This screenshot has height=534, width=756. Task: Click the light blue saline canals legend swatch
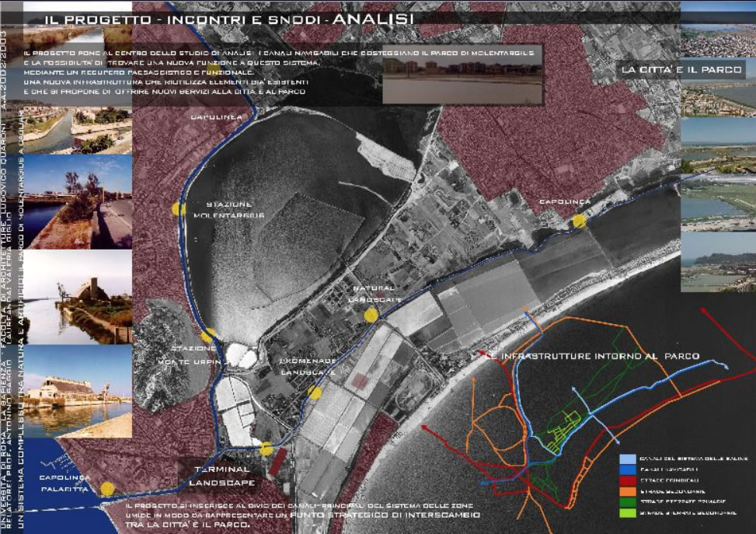(x=626, y=458)
